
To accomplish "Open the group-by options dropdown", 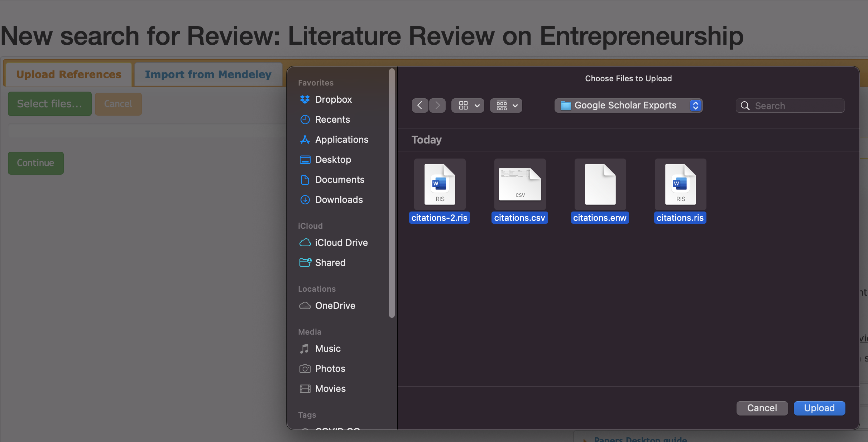I will coord(506,106).
